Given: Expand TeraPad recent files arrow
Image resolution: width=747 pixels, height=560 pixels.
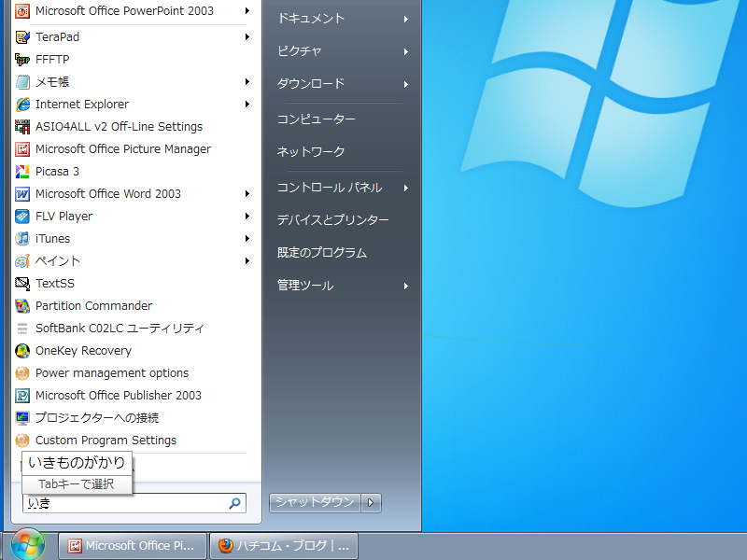Looking at the screenshot, I should [247, 36].
